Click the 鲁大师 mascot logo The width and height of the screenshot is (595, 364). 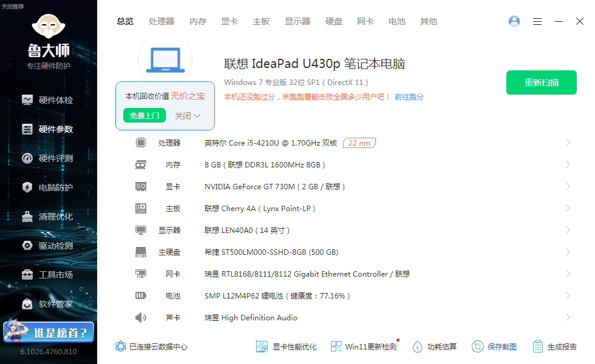click(49, 26)
